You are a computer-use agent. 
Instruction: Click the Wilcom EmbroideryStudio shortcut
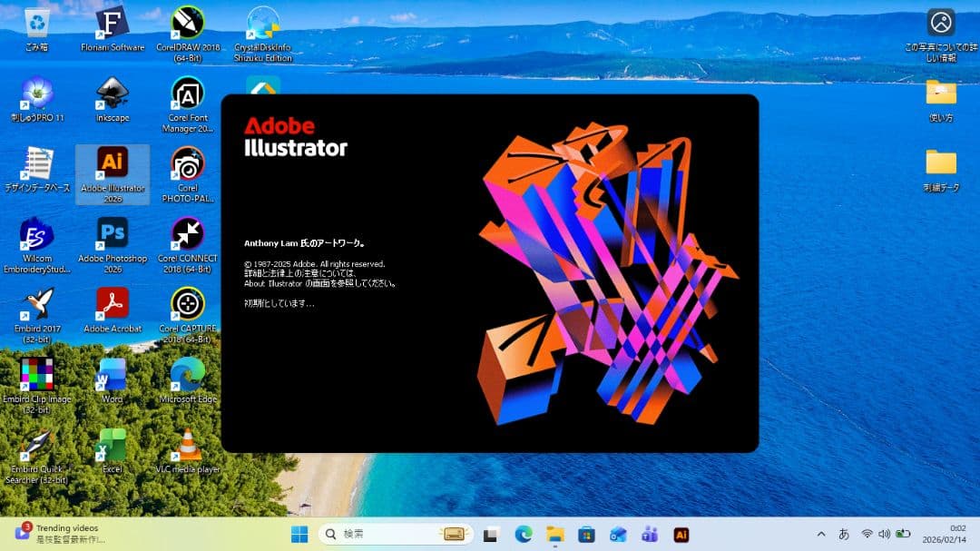[x=37, y=234]
